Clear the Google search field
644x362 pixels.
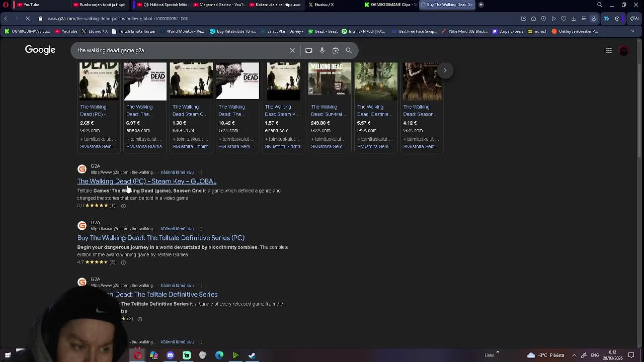coord(292,50)
